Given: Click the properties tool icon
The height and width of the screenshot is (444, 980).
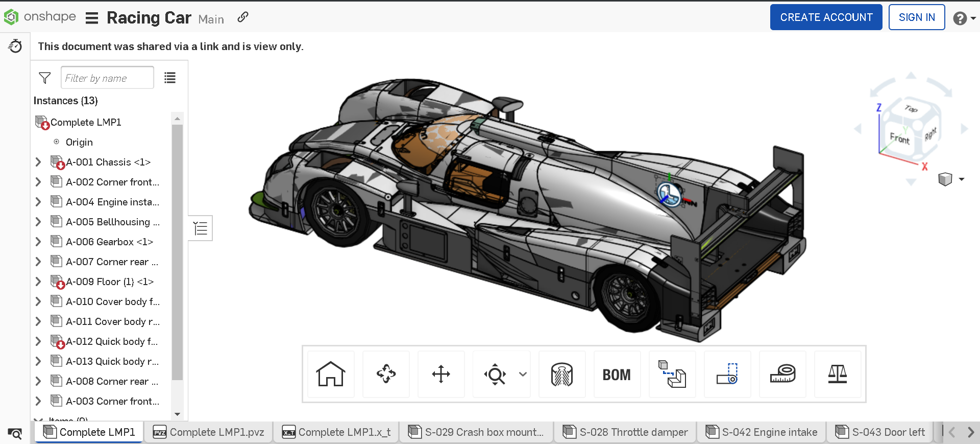Looking at the screenshot, I should click(x=727, y=374).
